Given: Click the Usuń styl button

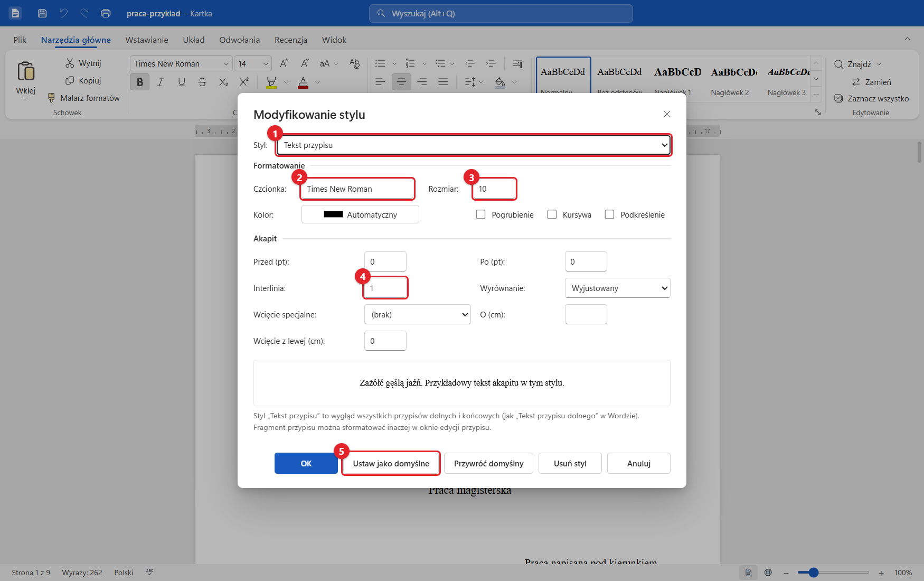Looking at the screenshot, I should (570, 463).
